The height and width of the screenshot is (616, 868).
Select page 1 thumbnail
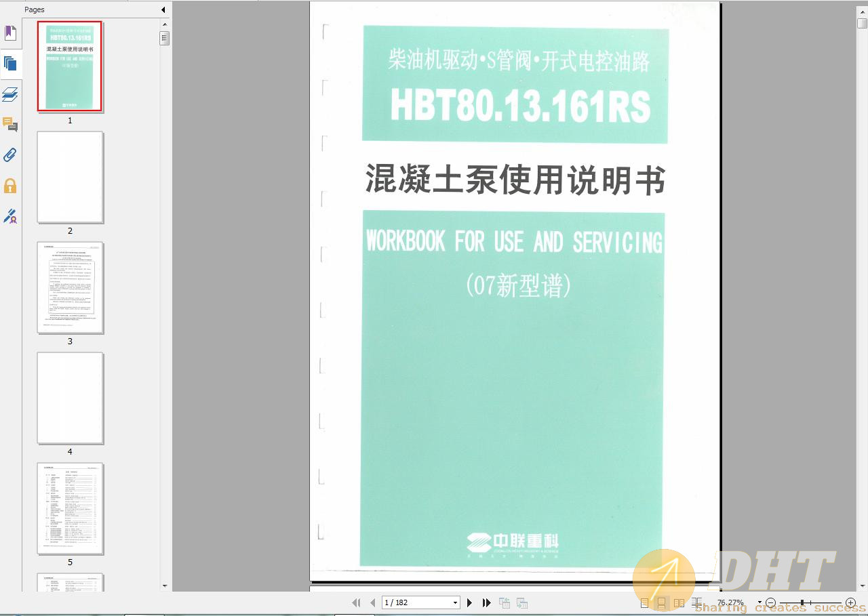coord(70,66)
